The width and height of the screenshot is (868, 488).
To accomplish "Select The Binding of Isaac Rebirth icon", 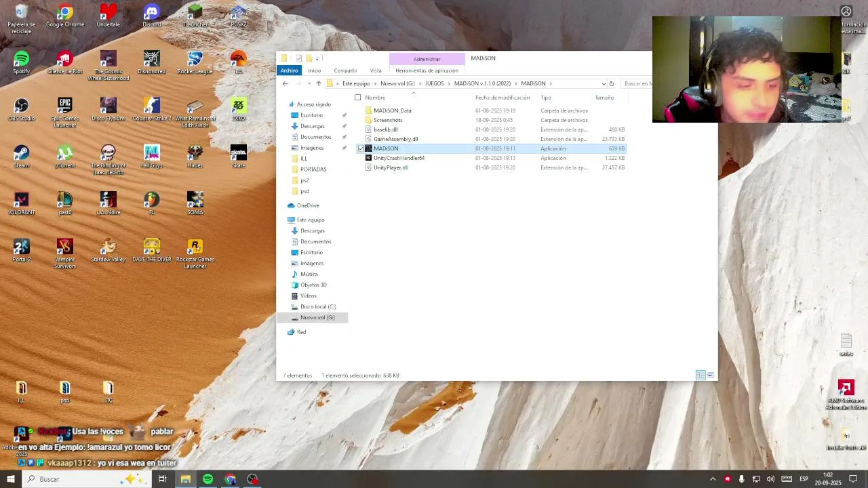I will click(108, 159).
